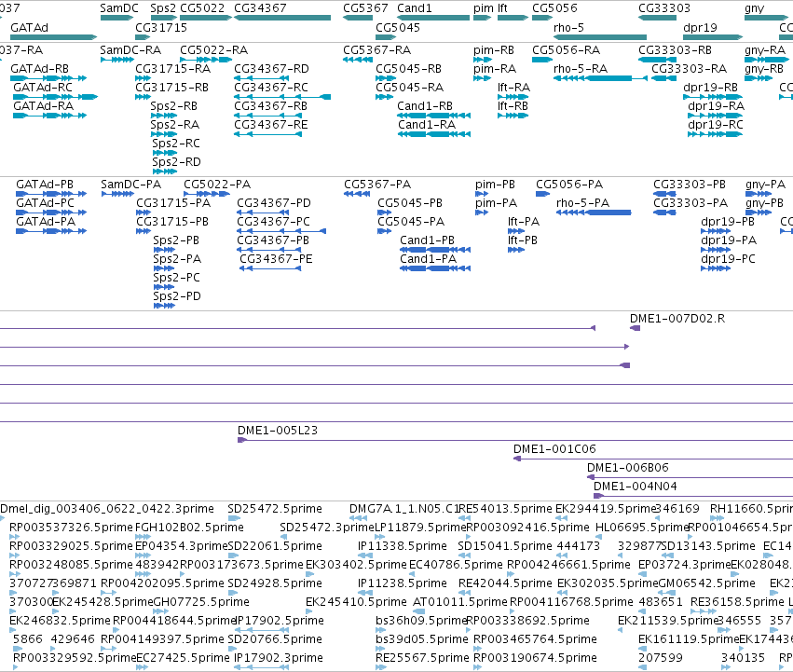Click protein CG34367-PC glyph
Screen dimensions: 793x672
[x=281, y=231]
